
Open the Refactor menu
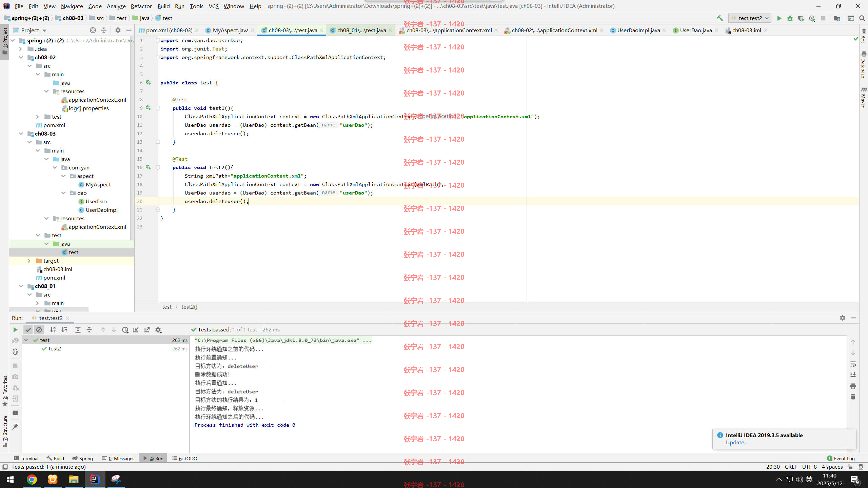141,6
